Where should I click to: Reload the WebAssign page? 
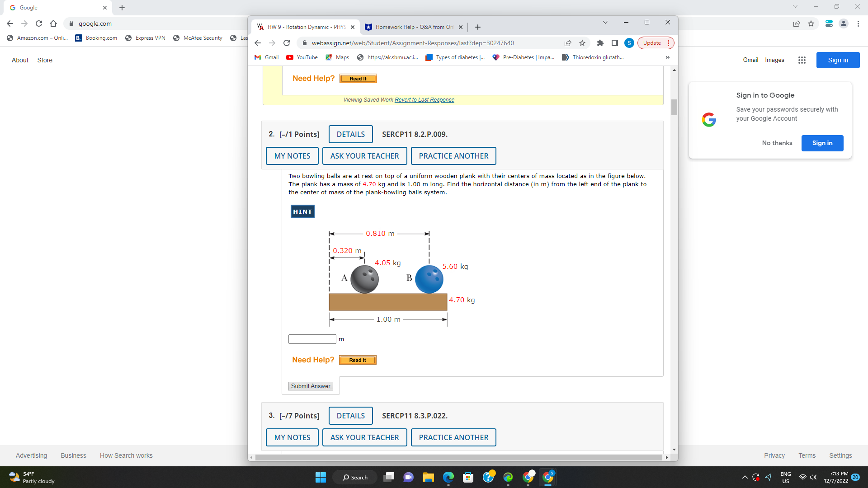287,43
